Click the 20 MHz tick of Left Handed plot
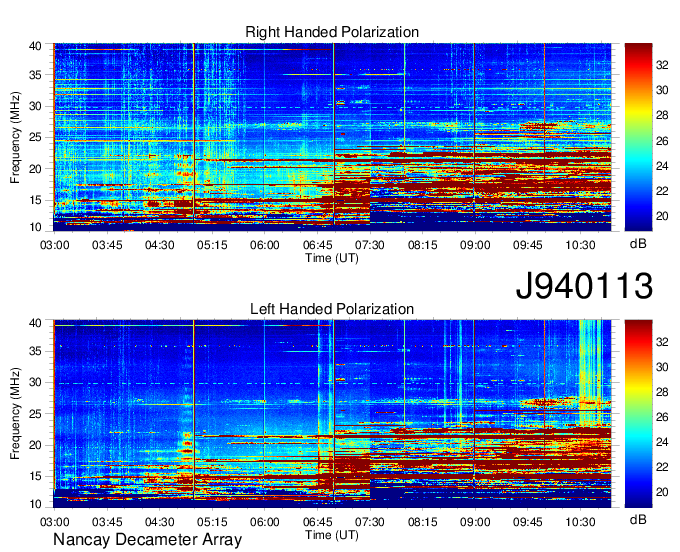 (35, 445)
